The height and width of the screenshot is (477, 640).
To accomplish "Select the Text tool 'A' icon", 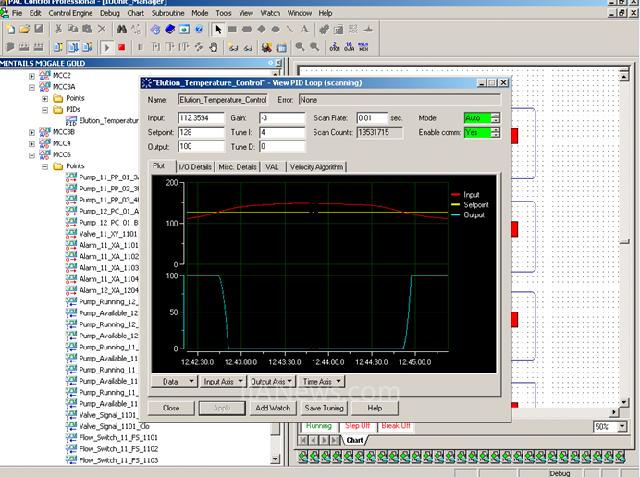I will 304,30.
